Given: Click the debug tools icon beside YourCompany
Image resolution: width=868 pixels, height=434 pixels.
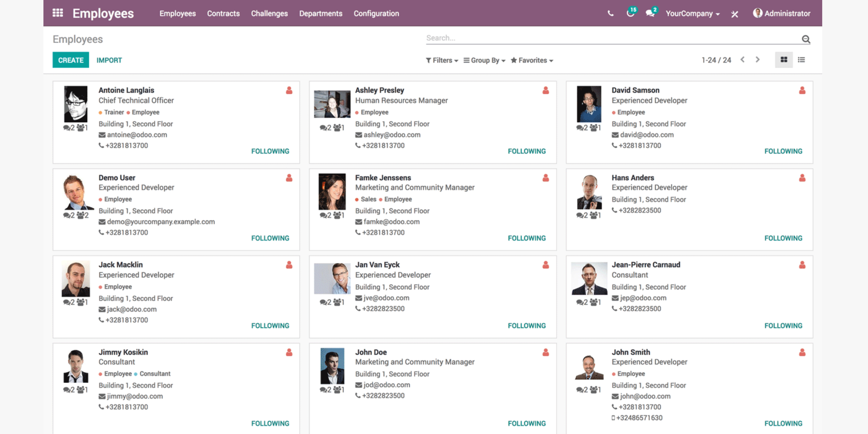Looking at the screenshot, I should coord(735,14).
